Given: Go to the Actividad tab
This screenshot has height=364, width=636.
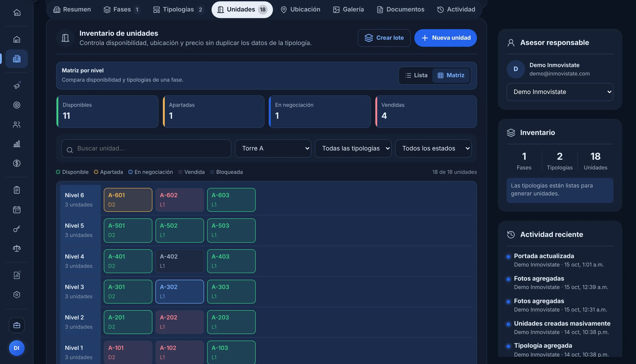Looking at the screenshot, I should tap(456, 9).
